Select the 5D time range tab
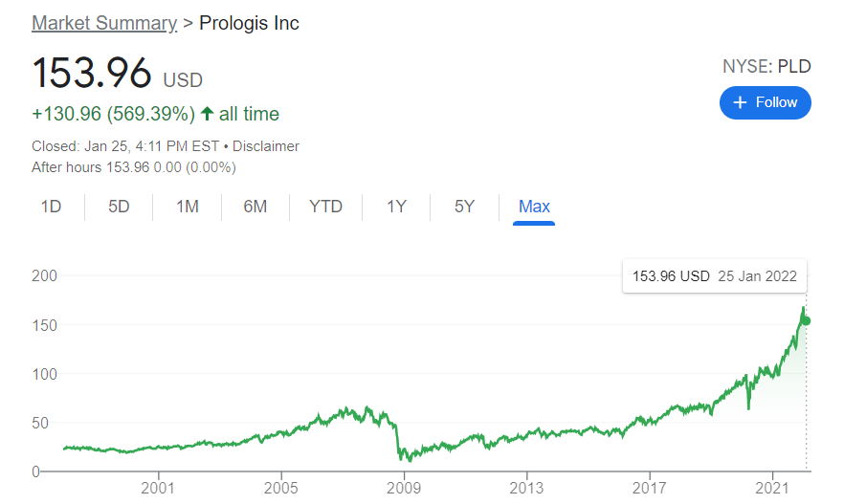Viewport: 844px width, 504px height. point(119,207)
